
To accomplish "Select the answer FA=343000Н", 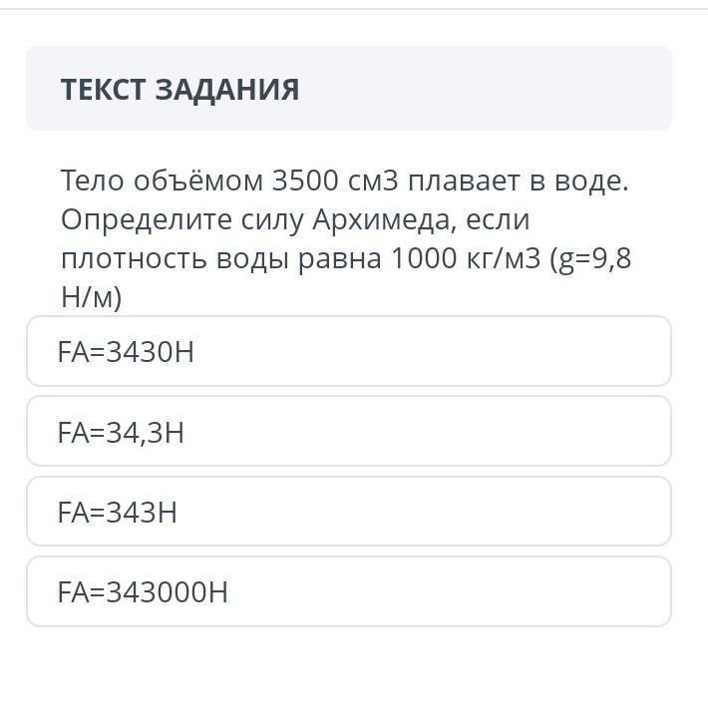I will [348, 591].
